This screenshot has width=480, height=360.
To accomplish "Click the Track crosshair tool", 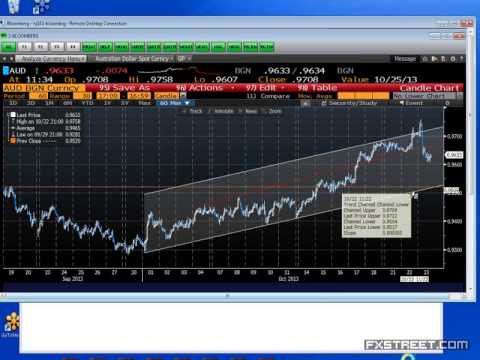I will pyautogui.click(x=193, y=111).
